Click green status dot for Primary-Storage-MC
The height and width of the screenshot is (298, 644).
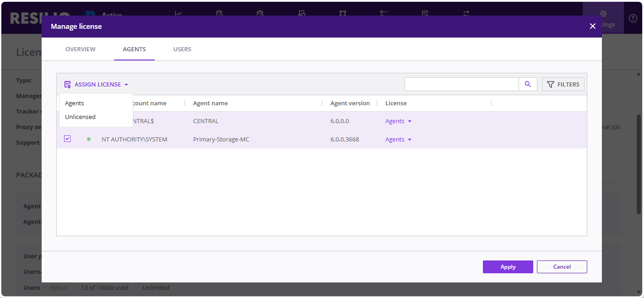pyautogui.click(x=89, y=139)
